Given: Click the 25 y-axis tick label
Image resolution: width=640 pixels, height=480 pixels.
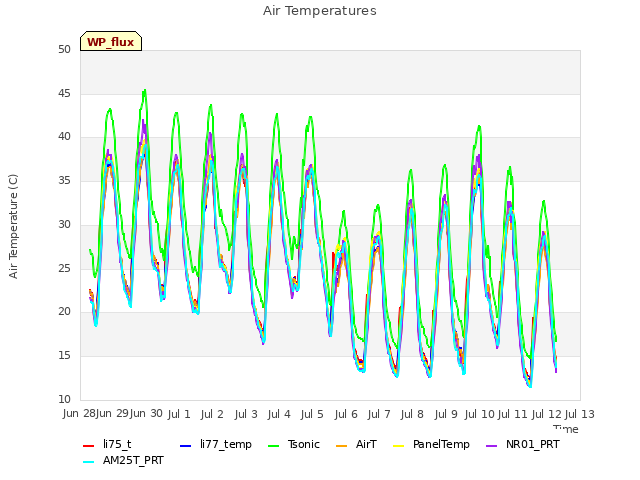Looking at the screenshot, I should tap(64, 269).
